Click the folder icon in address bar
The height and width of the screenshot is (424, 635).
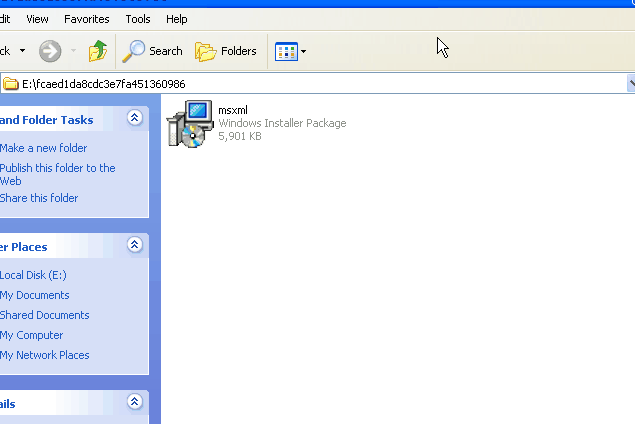pyautogui.click(x=11, y=84)
